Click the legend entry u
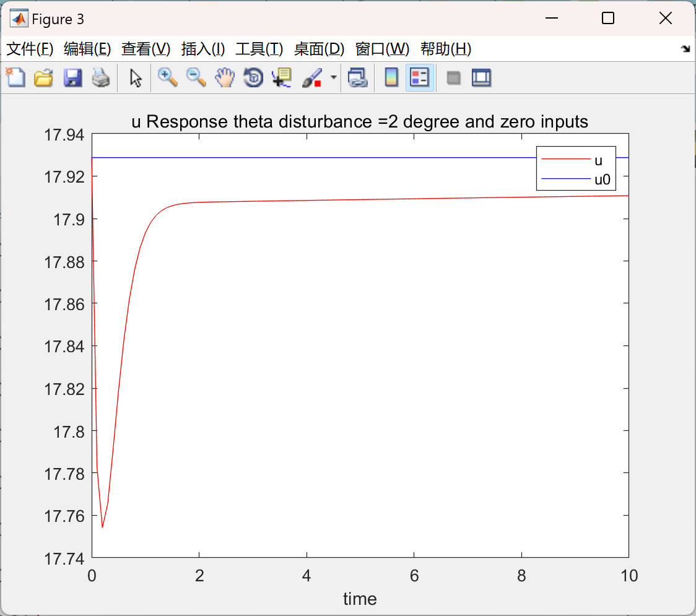Screen dimensions: 696x616 point(598,161)
